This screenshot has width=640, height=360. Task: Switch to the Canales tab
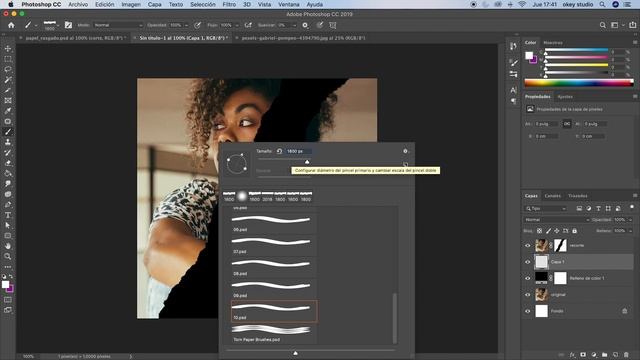[553, 196]
